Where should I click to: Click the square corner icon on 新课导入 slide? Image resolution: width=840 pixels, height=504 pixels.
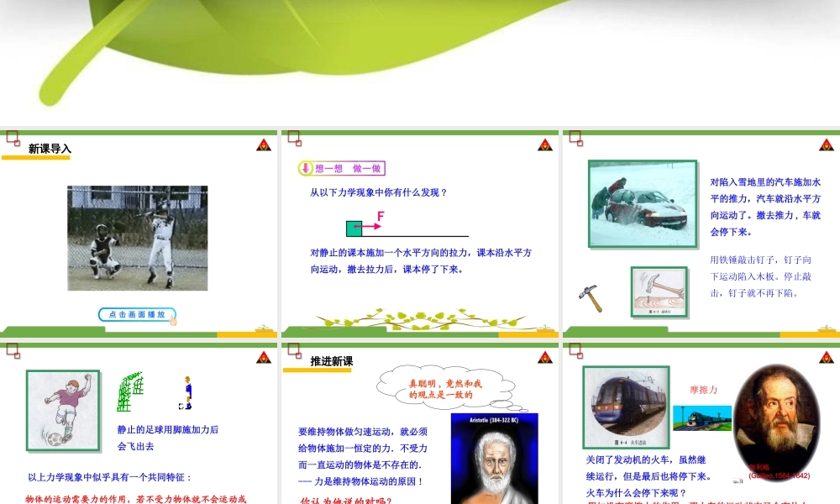point(13,139)
